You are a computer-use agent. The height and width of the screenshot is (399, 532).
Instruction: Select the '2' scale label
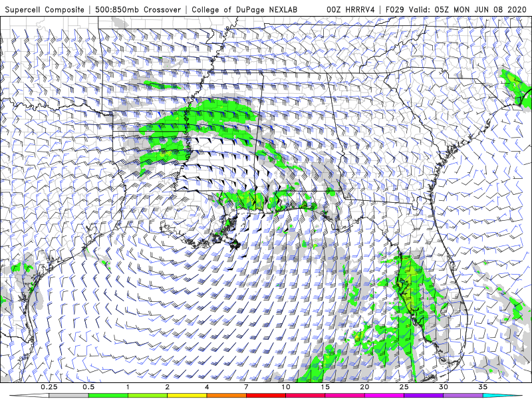point(168,387)
